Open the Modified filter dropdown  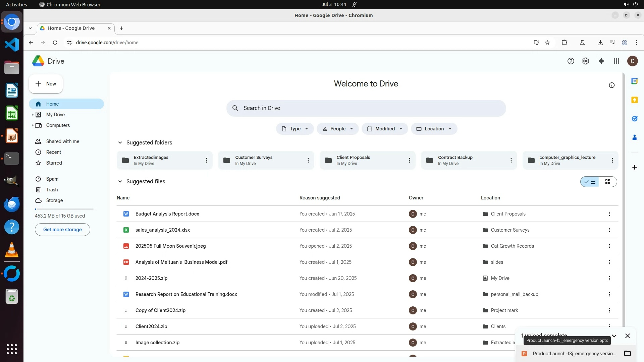pyautogui.click(x=384, y=129)
